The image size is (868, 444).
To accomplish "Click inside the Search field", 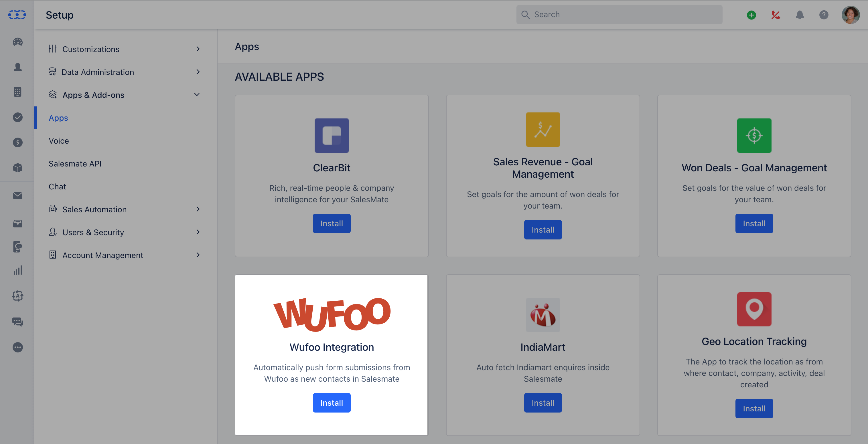I will click(x=619, y=14).
